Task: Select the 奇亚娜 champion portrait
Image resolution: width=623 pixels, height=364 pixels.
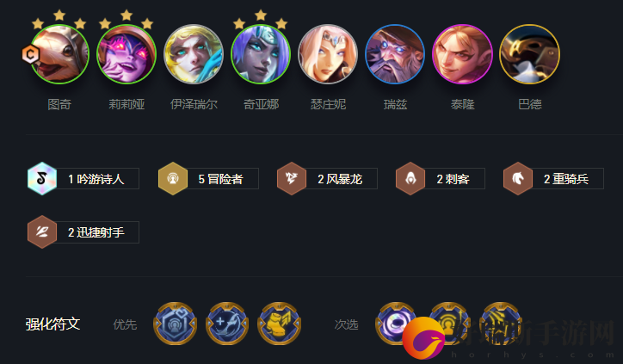Action: [x=261, y=54]
